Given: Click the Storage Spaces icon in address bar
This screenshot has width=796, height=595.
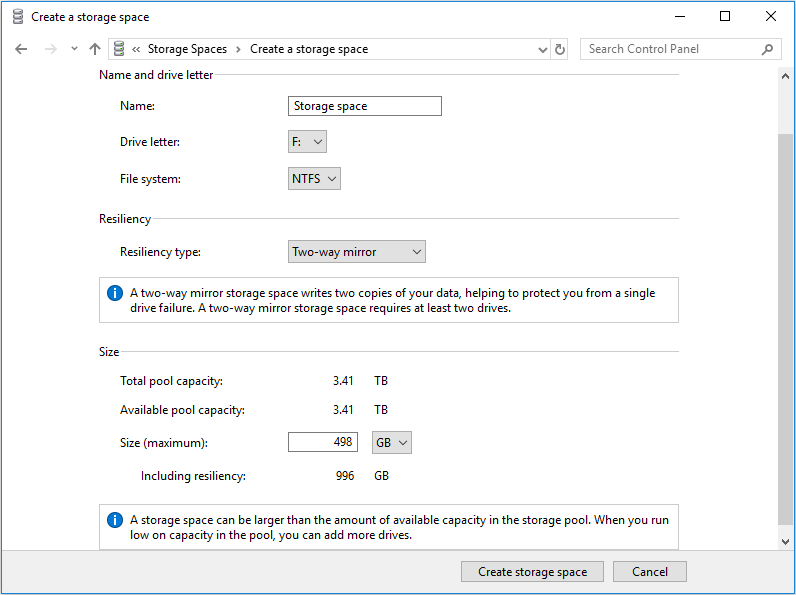Looking at the screenshot, I should 119,49.
